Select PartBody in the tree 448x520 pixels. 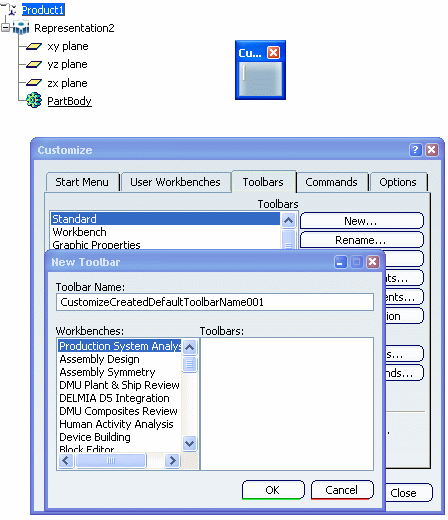[69, 101]
